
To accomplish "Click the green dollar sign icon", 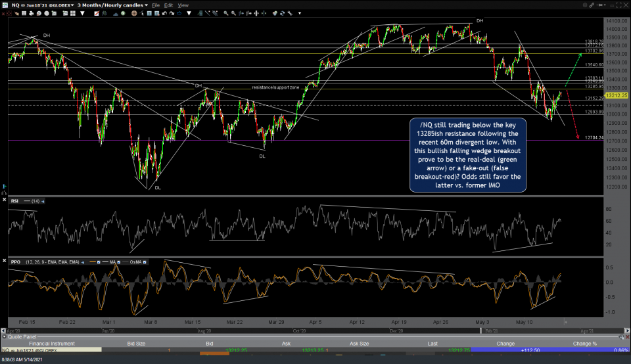I will (123, 13).
